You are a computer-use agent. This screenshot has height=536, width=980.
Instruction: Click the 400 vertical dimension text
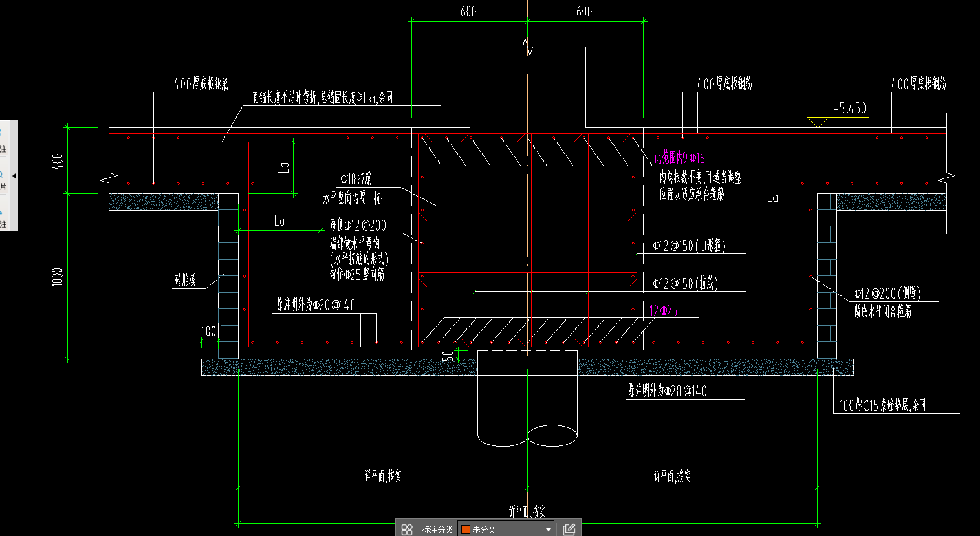click(58, 161)
